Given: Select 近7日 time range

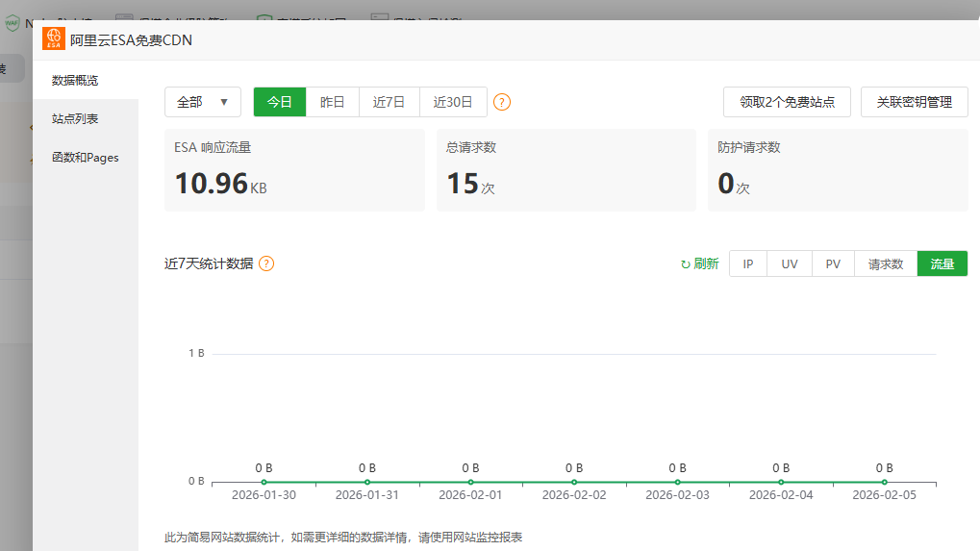Looking at the screenshot, I should 389,102.
